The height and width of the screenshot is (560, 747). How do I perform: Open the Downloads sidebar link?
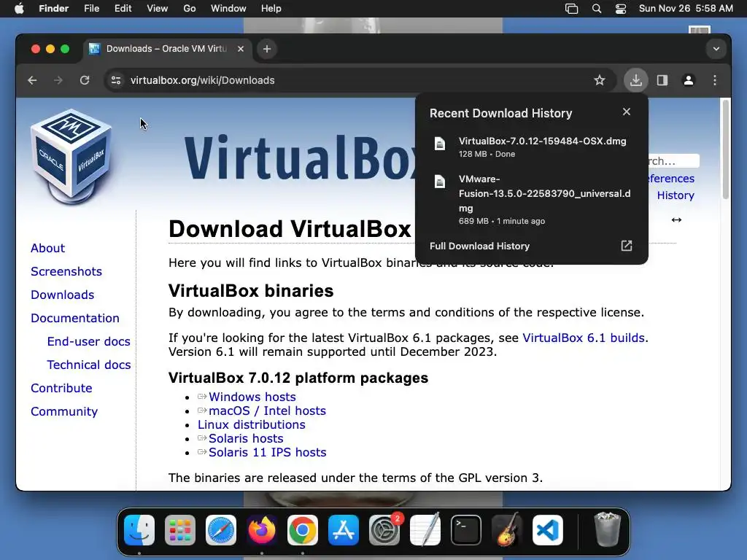[63, 295]
